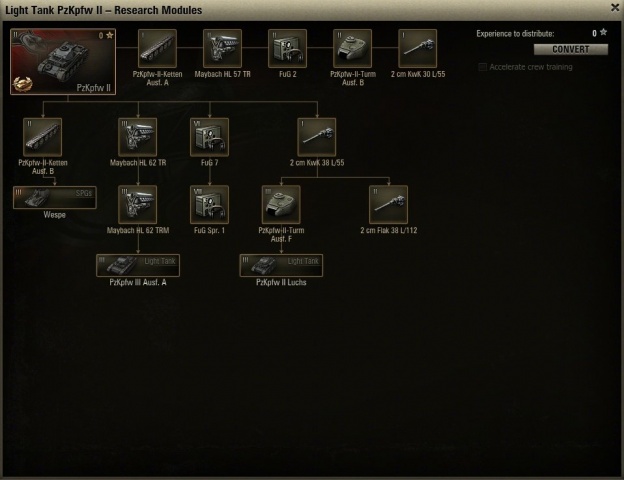Open the PzKpfw III Ausf. A light tank card
Image resolution: width=624 pixels, height=480 pixels.
(138, 265)
